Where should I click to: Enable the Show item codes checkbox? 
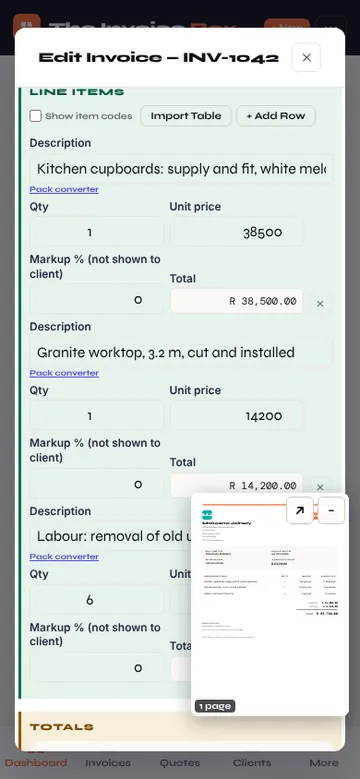35,116
